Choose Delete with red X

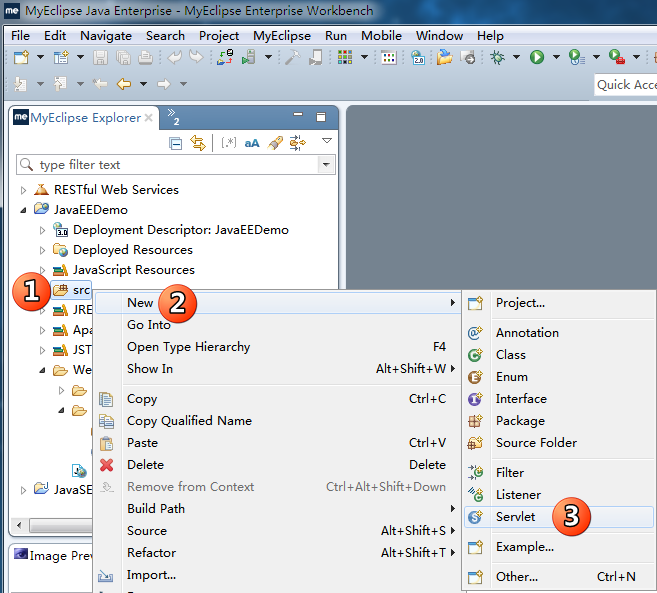[x=278, y=465]
